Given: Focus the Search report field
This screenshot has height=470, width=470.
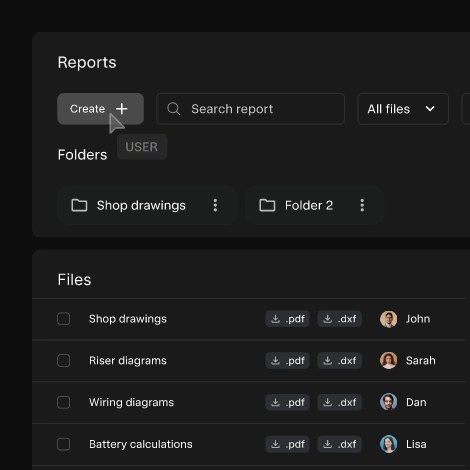Looking at the screenshot, I should 250,109.
